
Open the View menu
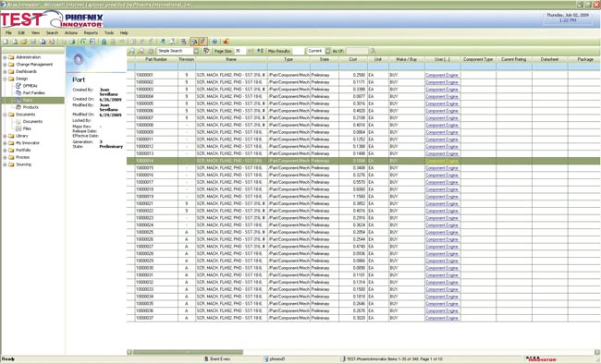(36, 33)
